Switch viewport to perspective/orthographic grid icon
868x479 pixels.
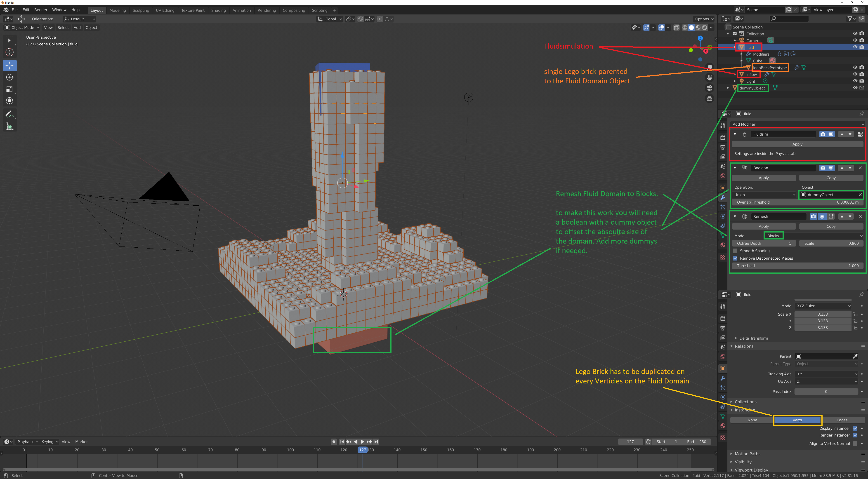(x=709, y=98)
